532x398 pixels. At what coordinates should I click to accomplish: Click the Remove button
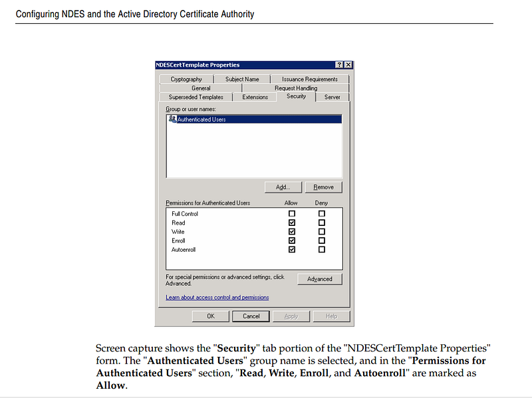[323, 187]
